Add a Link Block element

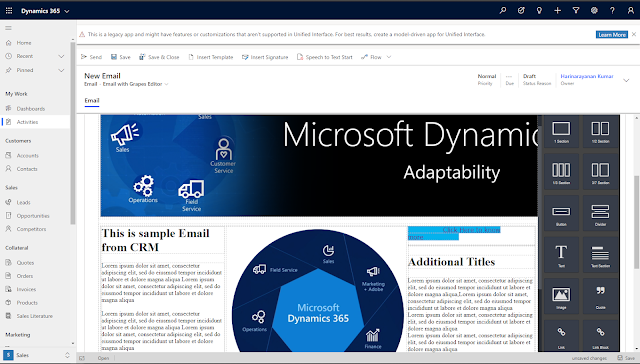point(600,336)
